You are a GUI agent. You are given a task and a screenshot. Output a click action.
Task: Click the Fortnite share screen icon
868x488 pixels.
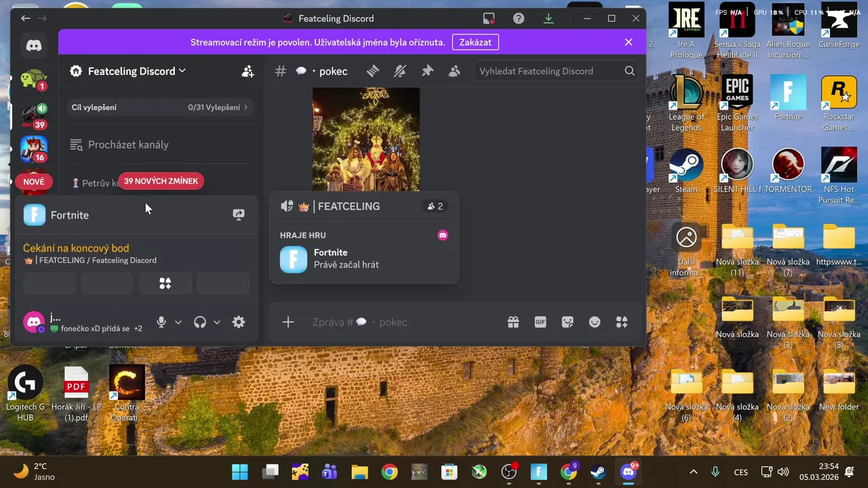(x=239, y=215)
